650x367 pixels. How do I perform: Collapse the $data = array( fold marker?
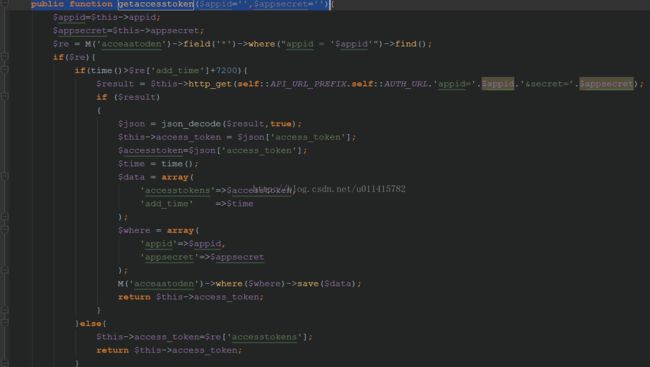click(4, 177)
